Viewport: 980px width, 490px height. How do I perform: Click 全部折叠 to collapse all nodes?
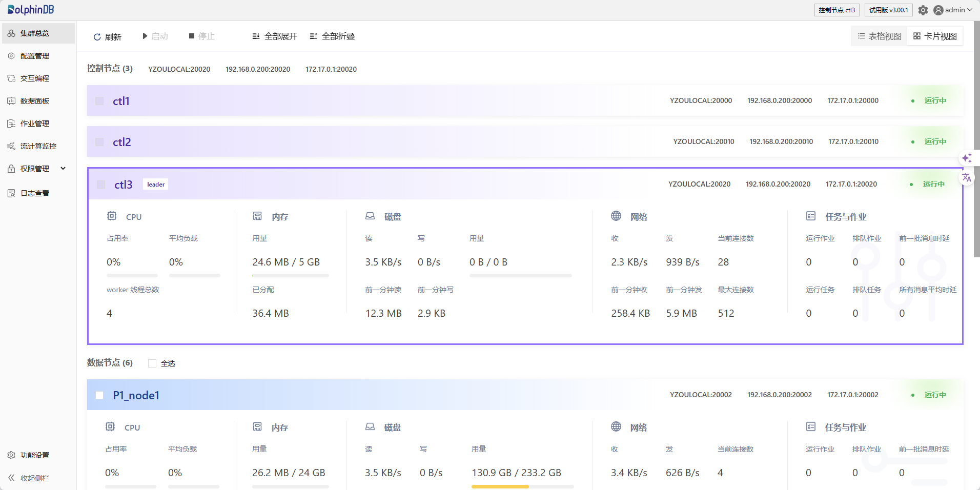(332, 36)
